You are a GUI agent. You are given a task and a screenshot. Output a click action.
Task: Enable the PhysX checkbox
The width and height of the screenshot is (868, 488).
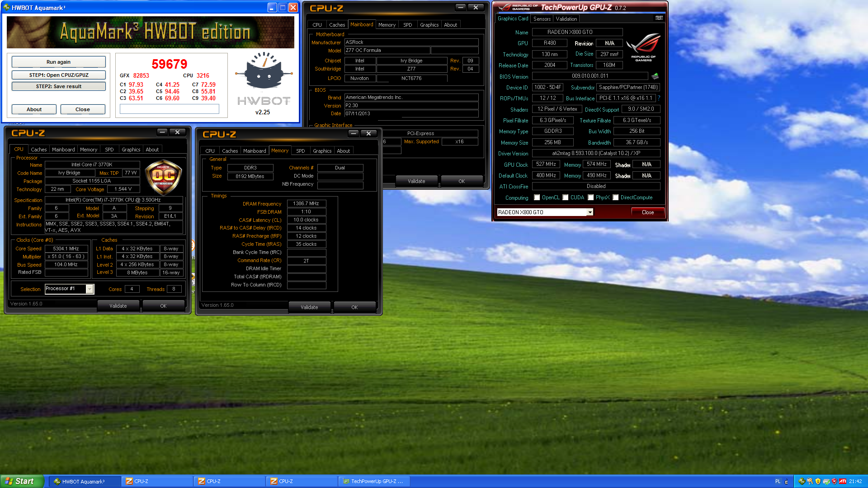point(590,197)
